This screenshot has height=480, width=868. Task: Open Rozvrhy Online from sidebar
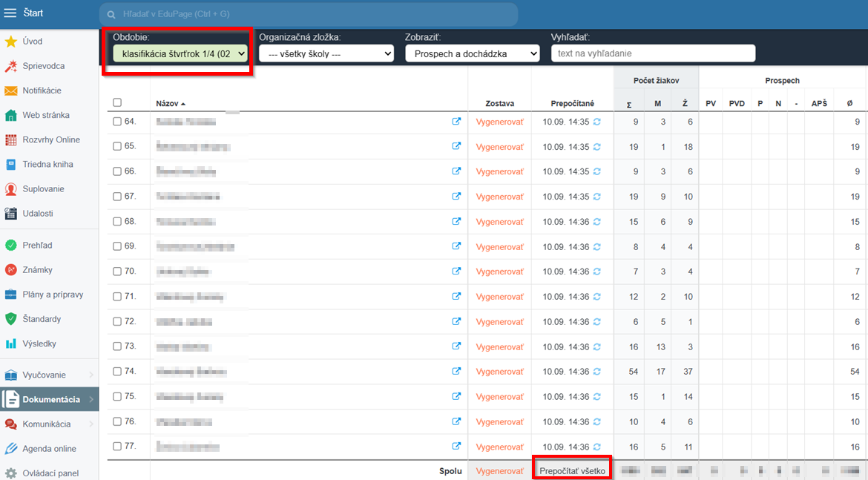[x=50, y=139]
